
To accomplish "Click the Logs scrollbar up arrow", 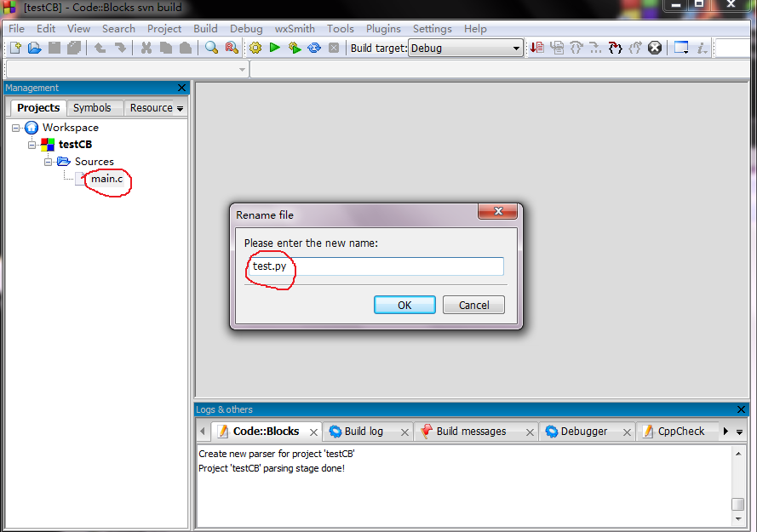I will (738, 454).
